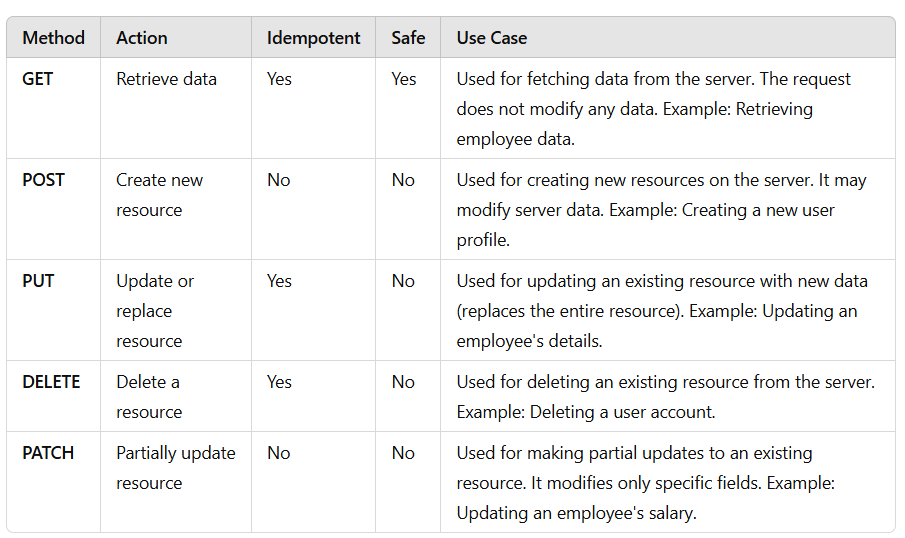Click the Idempotent 'Yes' value for DELETE

279,382
